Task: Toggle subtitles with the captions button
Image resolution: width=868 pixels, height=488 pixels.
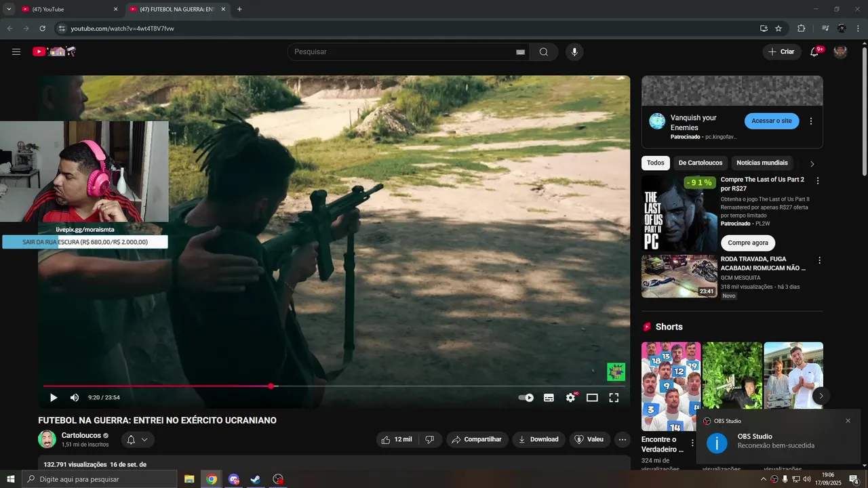Action: click(549, 398)
